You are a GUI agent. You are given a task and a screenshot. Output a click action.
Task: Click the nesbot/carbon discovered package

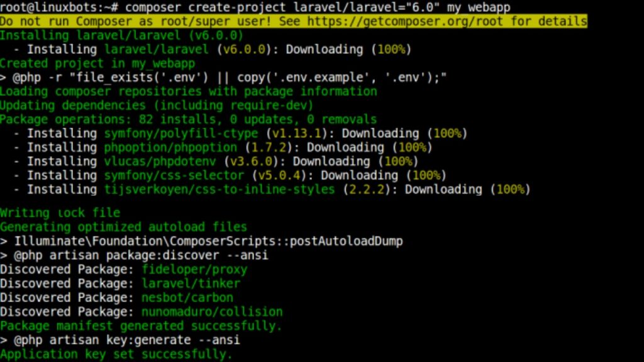(x=187, y=297)
